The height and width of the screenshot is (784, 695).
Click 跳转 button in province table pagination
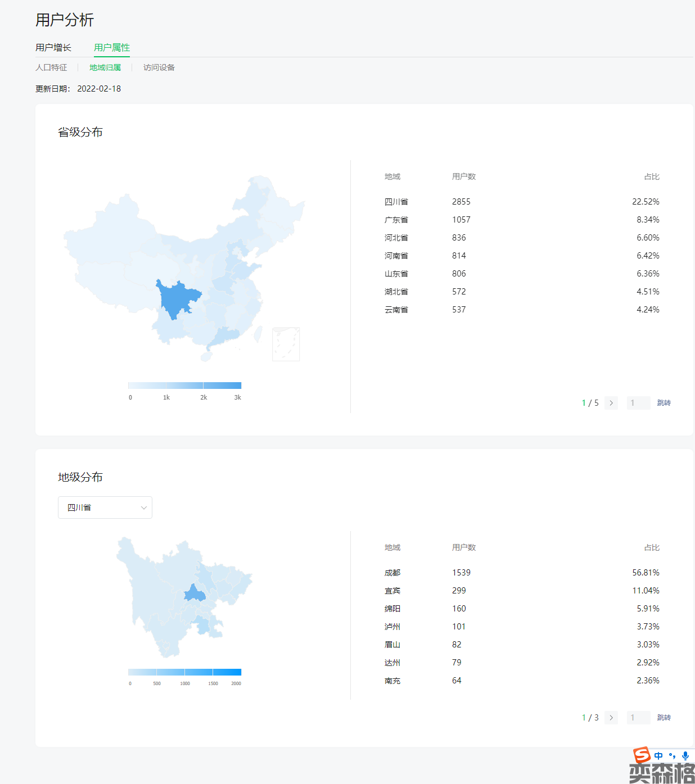coord(664,403)
